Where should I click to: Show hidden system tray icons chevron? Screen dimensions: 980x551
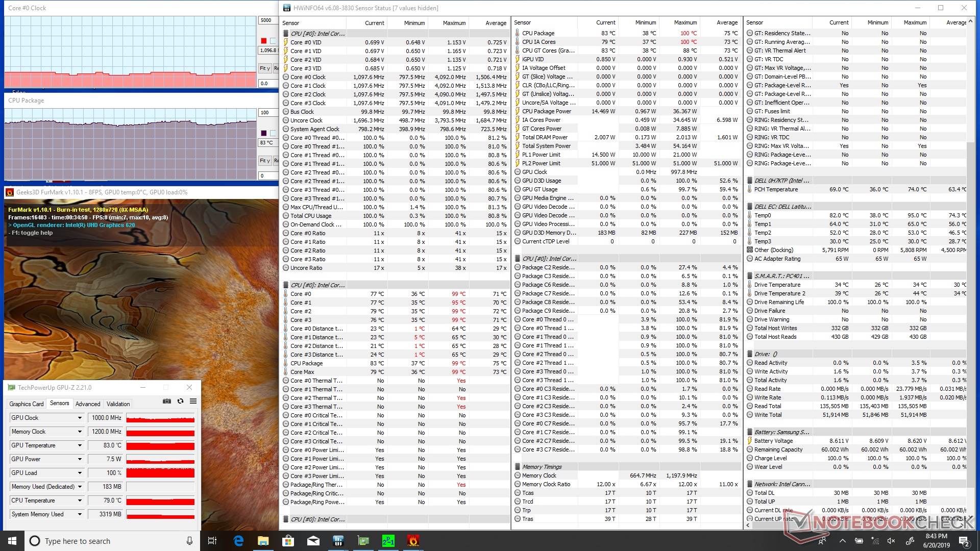[842, 541]
